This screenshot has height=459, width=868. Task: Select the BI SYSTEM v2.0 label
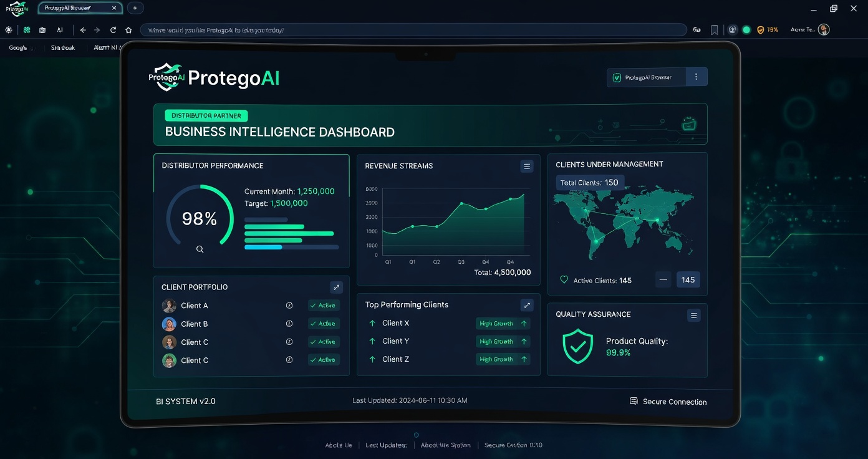(x=186, y=401)
